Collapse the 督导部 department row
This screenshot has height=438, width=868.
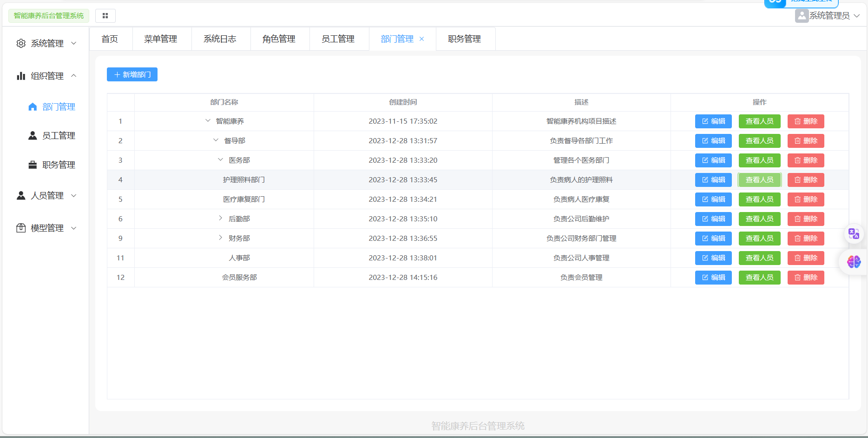coord(216,140)
